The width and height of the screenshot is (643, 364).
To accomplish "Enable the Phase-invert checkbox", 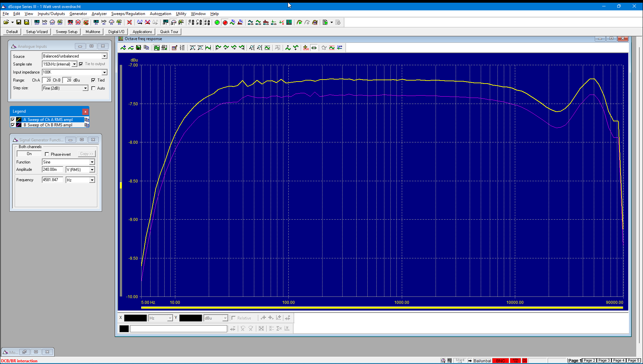I will [x=47, y=154].
